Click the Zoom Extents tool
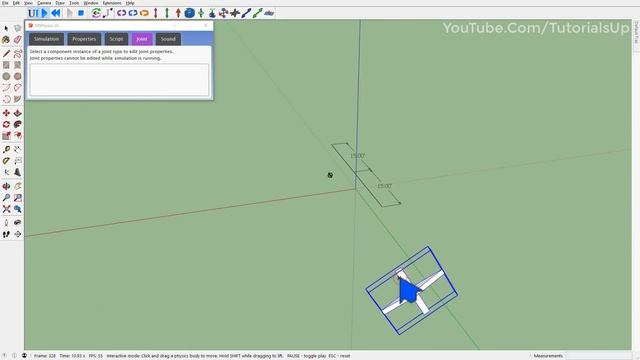 click(x=6, y=209)
